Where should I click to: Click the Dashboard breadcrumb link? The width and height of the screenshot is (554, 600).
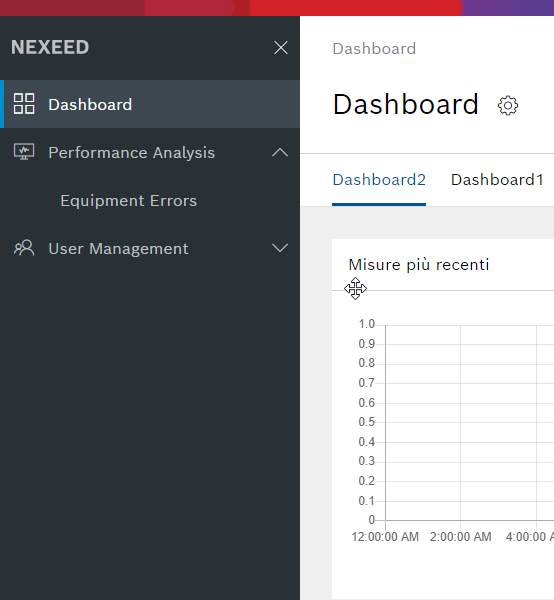(374, 49)
